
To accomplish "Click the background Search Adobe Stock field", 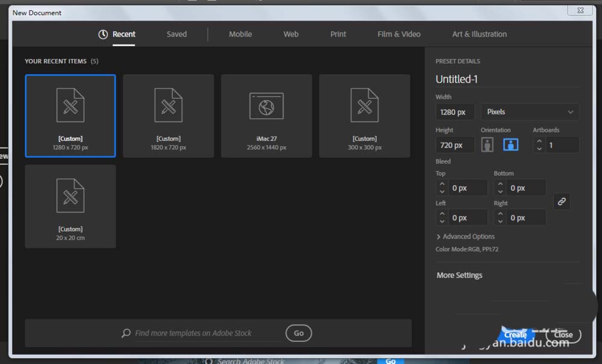I will [250, 361].
